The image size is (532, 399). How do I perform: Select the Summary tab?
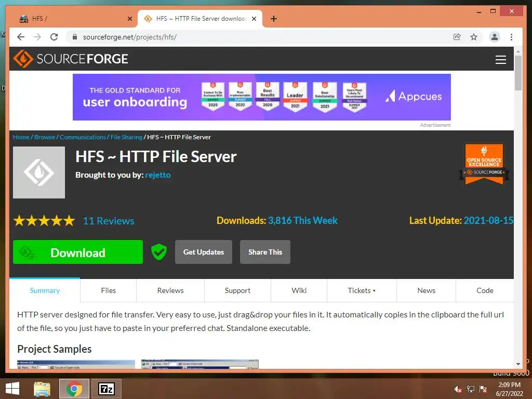[x=45, y=290]
